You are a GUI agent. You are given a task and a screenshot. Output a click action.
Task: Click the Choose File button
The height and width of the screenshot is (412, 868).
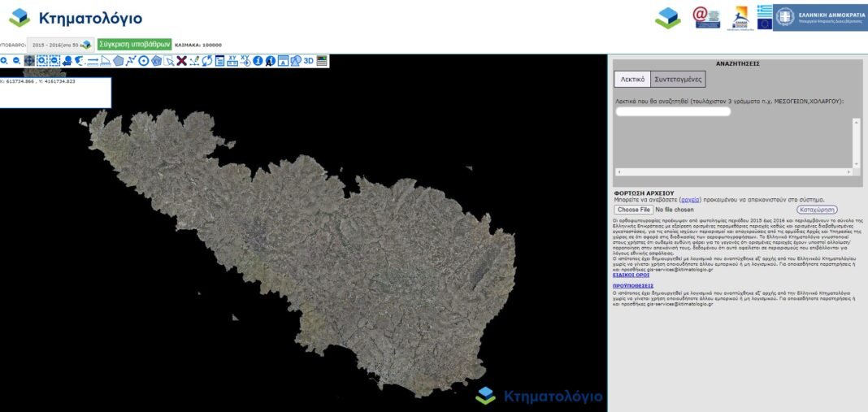click(x=634, y=210)
